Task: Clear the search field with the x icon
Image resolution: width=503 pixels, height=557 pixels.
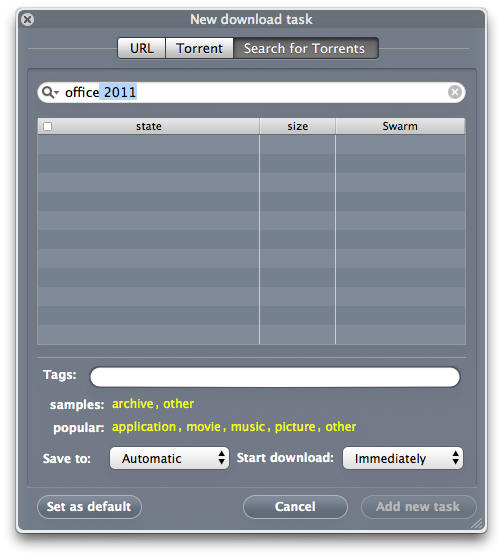Action: click(x=455, y=92)
